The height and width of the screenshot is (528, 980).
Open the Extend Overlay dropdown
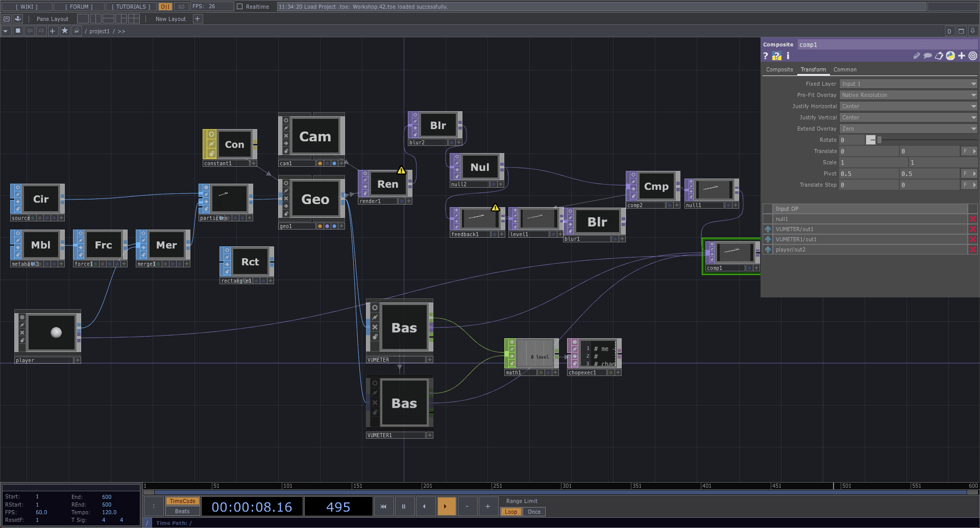click(908, 129)
